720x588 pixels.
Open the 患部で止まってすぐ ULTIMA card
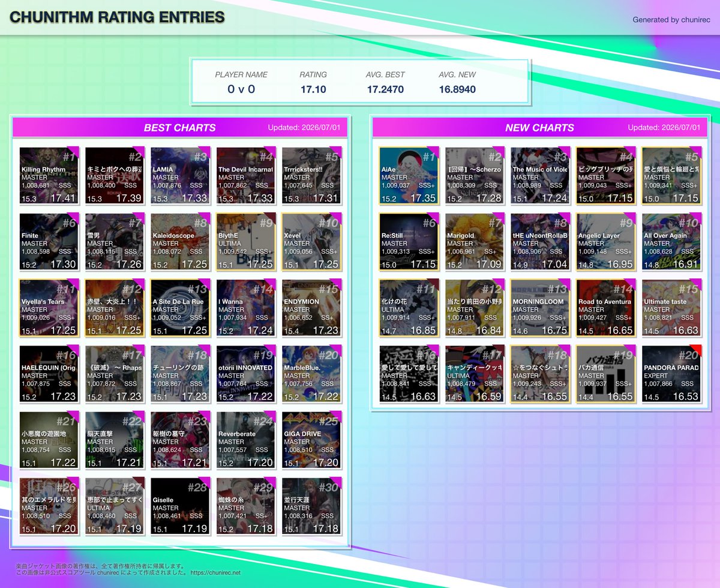click(115, 505)
